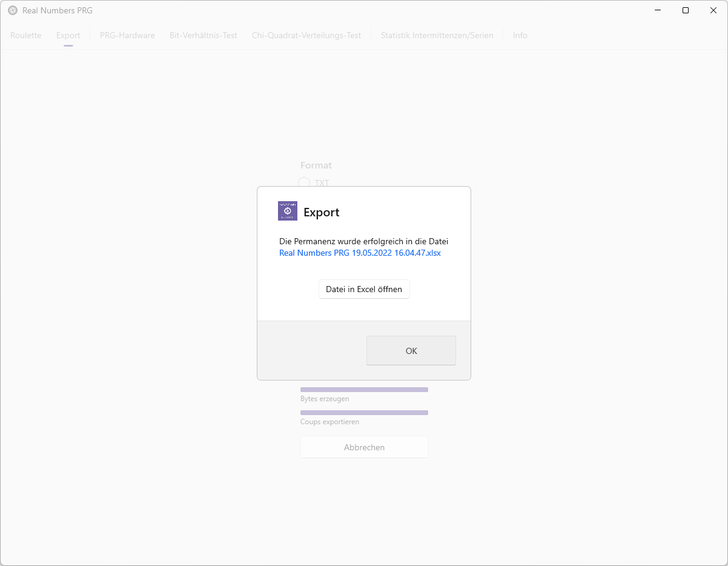Screen dimensions: 728x566
Task: Click the purple Export dialog icon
Action: (x=288, y=211)
